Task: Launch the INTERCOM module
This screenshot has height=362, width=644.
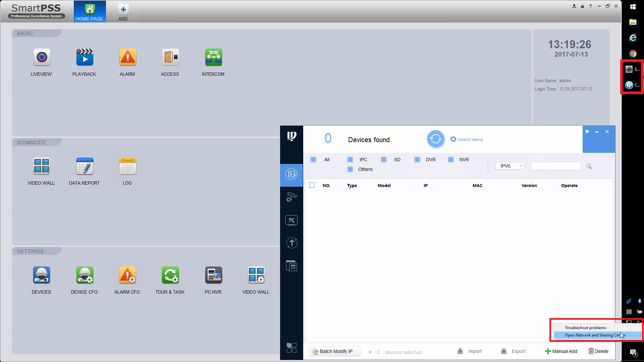Action: pyautogui.click(x=213, y=57)
